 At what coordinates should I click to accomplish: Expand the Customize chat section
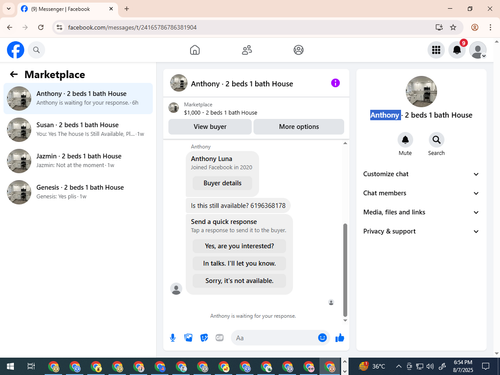click(x=421, y=174)
